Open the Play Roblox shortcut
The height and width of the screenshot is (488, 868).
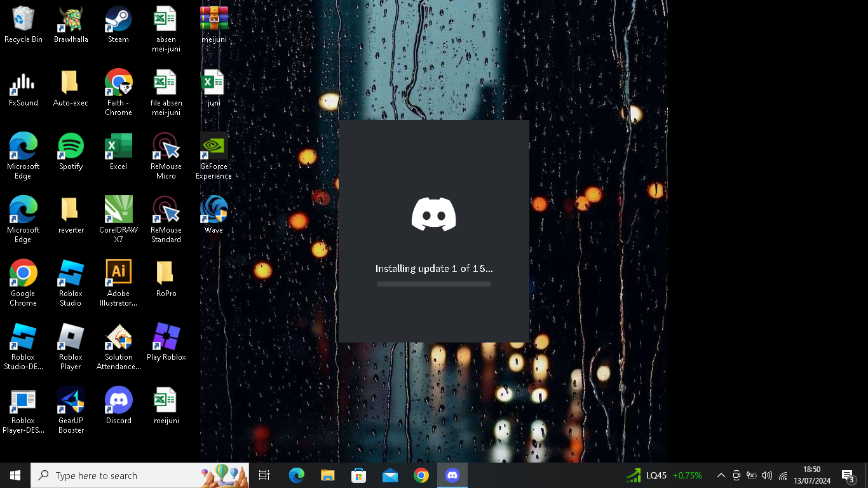click(x=166, y=343)
